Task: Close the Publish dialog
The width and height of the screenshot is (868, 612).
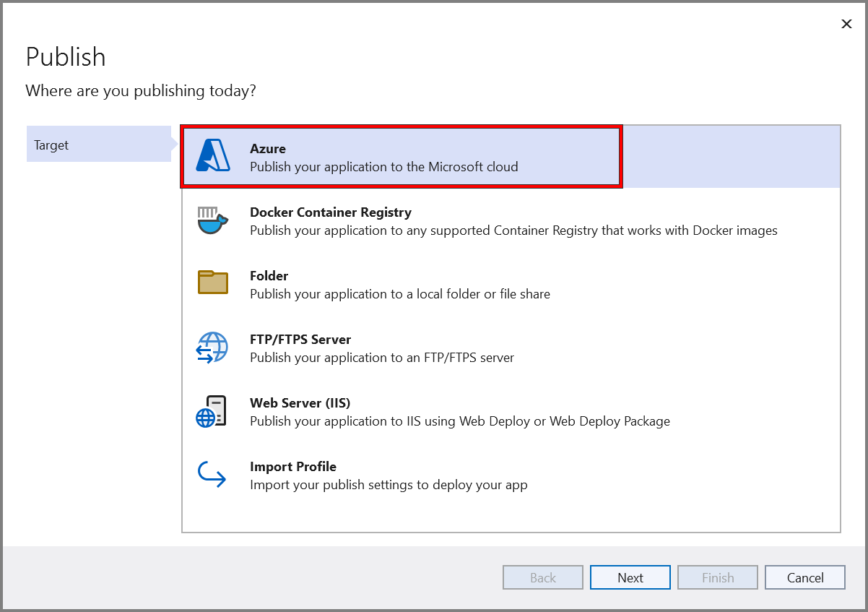Action: pos(846,24)
